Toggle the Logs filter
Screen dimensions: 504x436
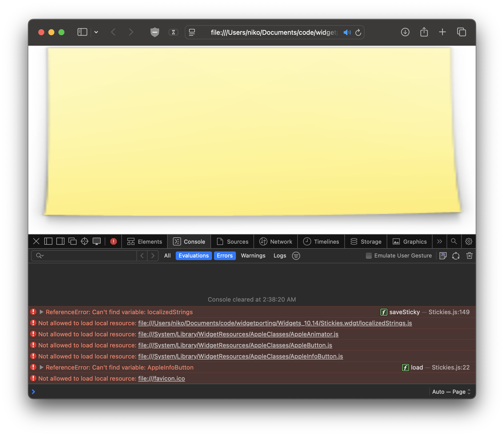[x=280, y=256]
